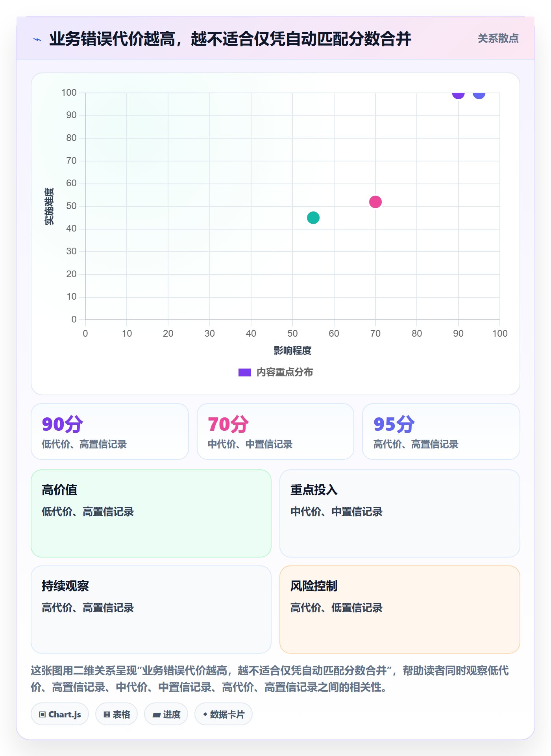Image resolution: width=551 pixels, height=756 pixels.
Task: Click the diamond icon in the 数据卡片 chip
Action: (x=205, y=714)
